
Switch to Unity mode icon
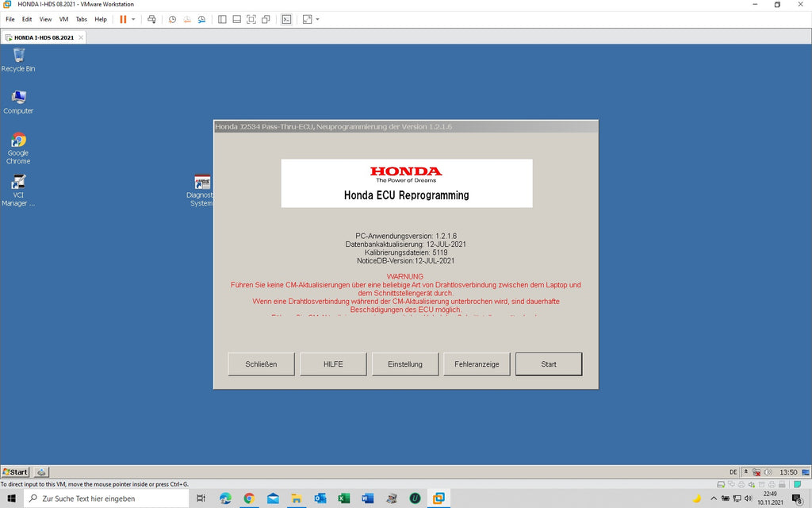(266, 19)
